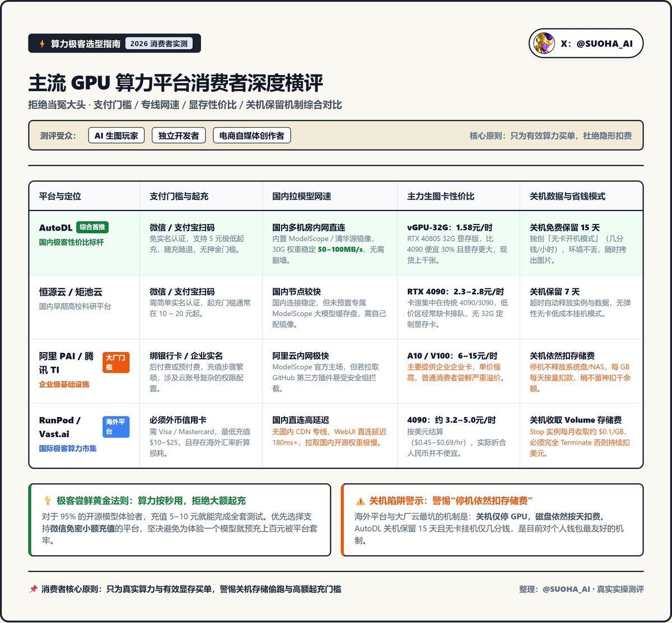Click the '恒源云 / 矩池云' platform name

71,292
